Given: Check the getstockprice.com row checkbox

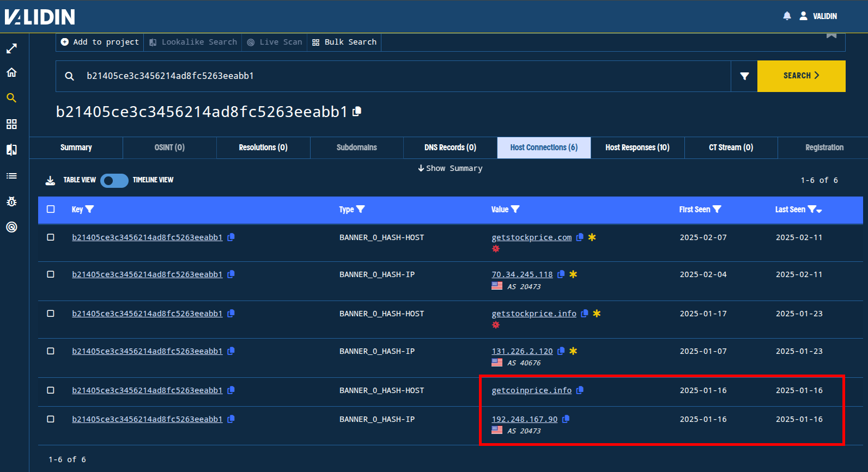Looking at the screenshot, I should coord(51,237).
